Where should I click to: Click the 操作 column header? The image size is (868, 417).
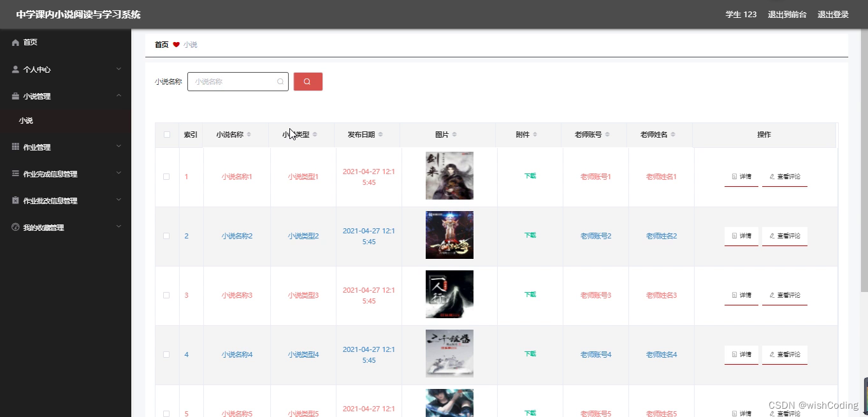tap(764, 135)
